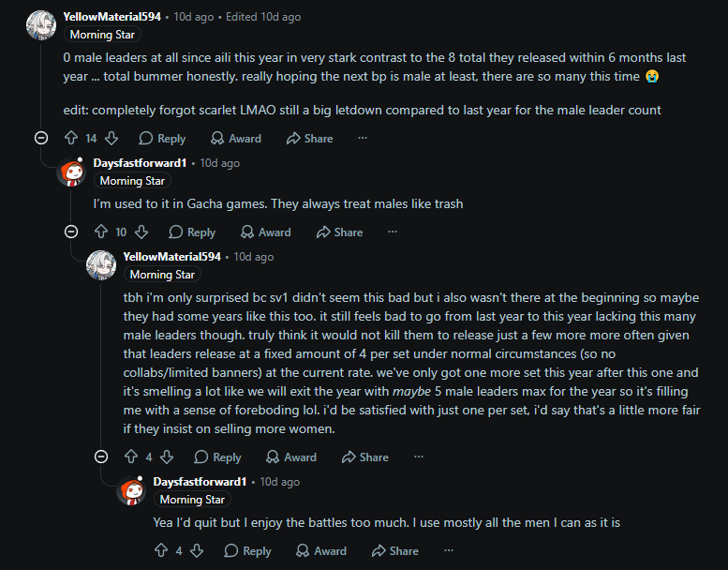
Task: Open Daysfastforward1 profile from last comment
Action: click(x=200, y=482)
